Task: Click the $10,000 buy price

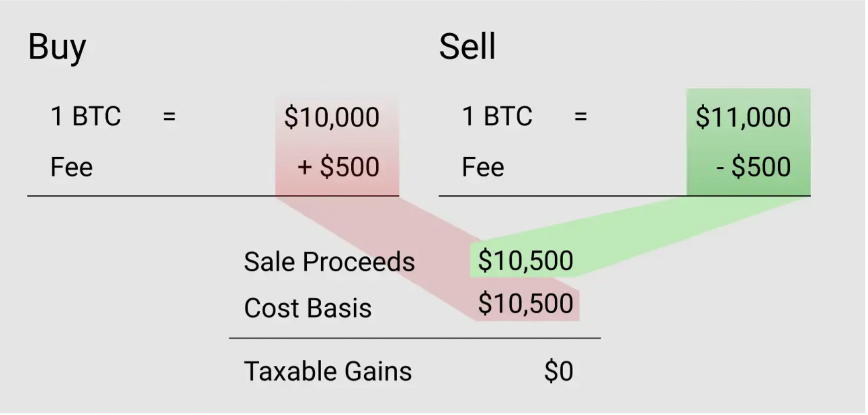Action: [332, 117]
